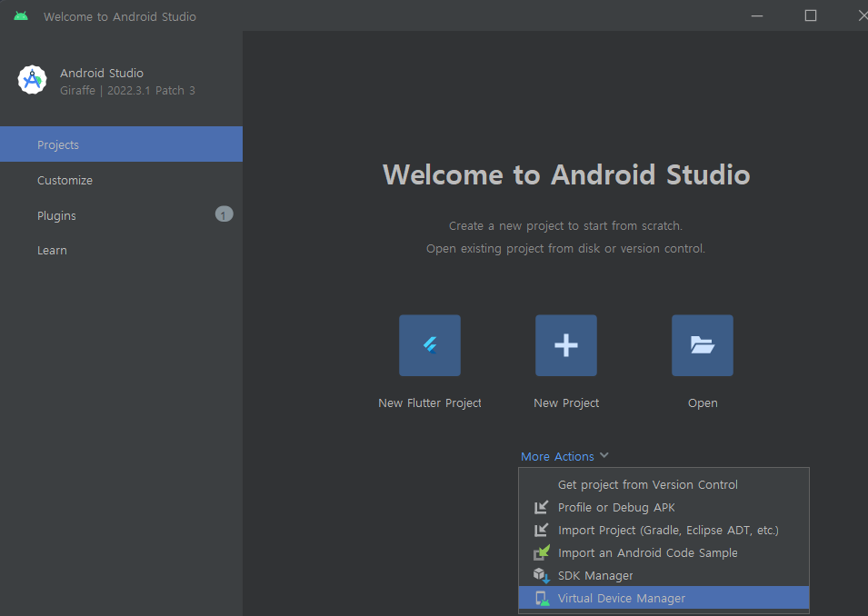Open SDK Manager from the menu
This screenshot has width=868, height=616.
coord(663,576)
